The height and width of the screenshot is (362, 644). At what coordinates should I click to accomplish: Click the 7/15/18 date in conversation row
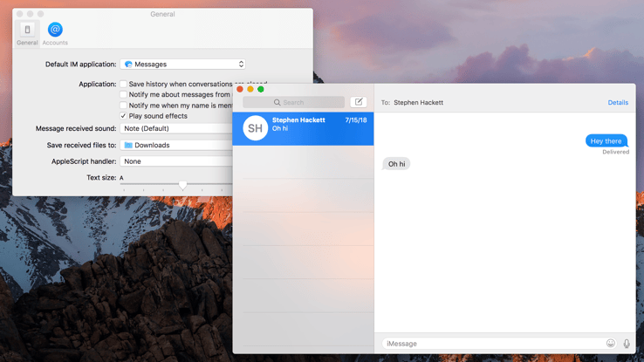click(x=356, y=120)
